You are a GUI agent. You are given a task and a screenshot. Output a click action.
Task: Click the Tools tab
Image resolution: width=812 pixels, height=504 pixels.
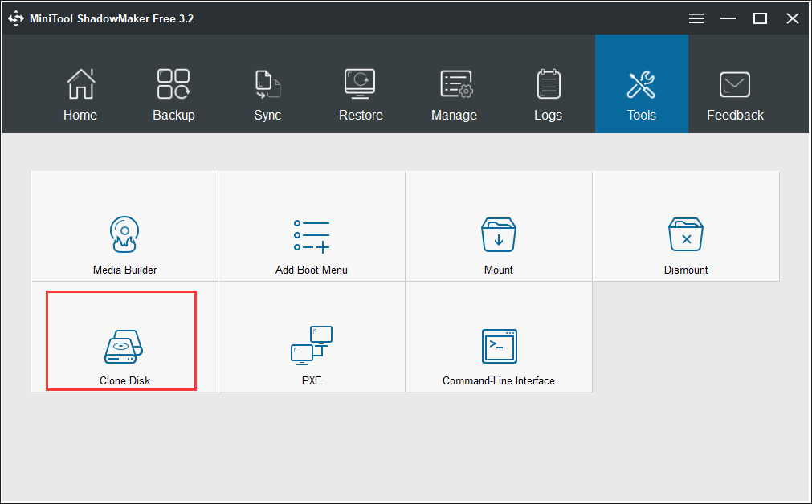click(x=642, y=83)
